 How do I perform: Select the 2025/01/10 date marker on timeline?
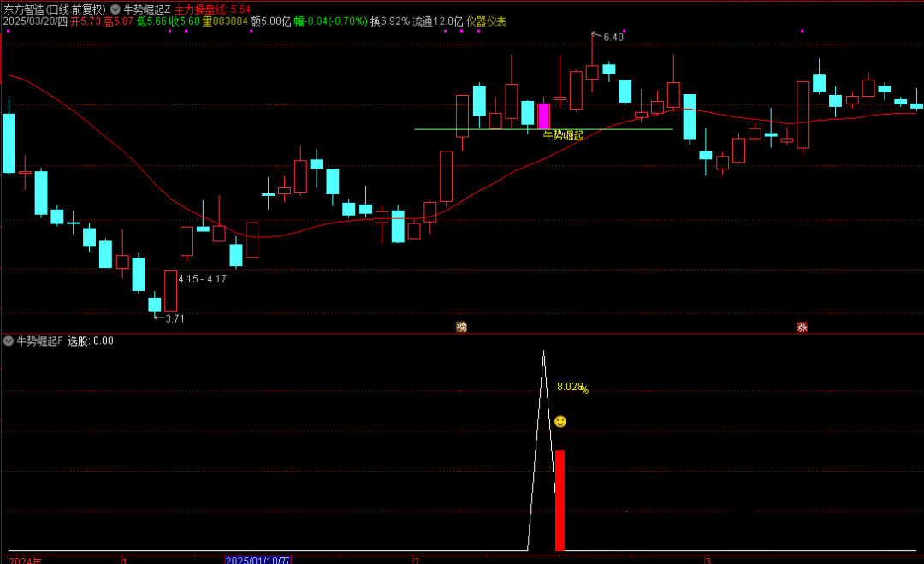tap(258, 561)
